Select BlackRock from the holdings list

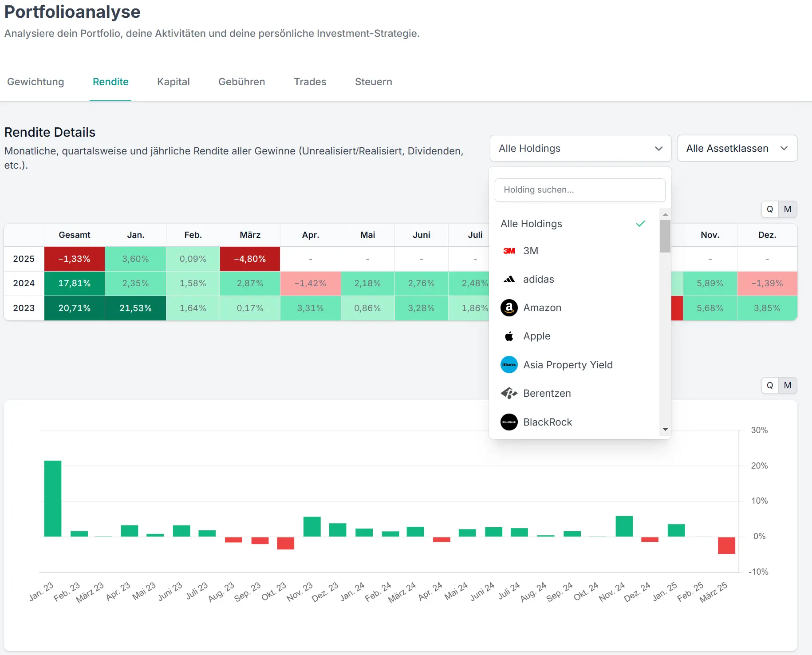(x=574, y=422)
